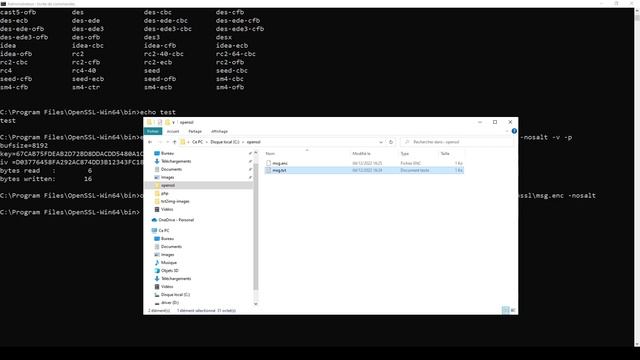Refresh the openssl folder view
640x360 pixels.
pos(391,142)
